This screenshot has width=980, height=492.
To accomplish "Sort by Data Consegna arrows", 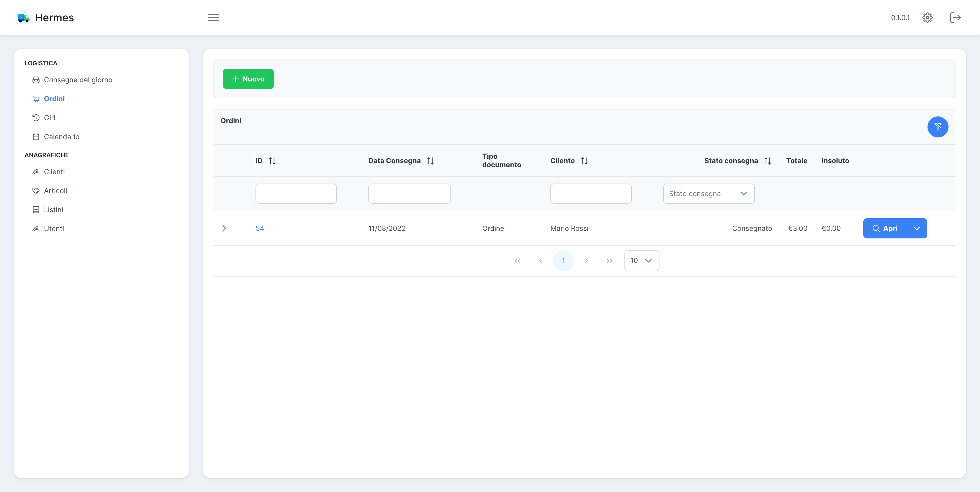I will tap(430, 161).
